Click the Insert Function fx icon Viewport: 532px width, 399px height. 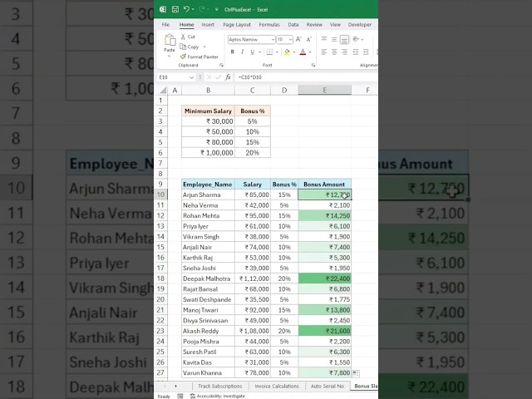pyautogui.click(x=228, y=77)
